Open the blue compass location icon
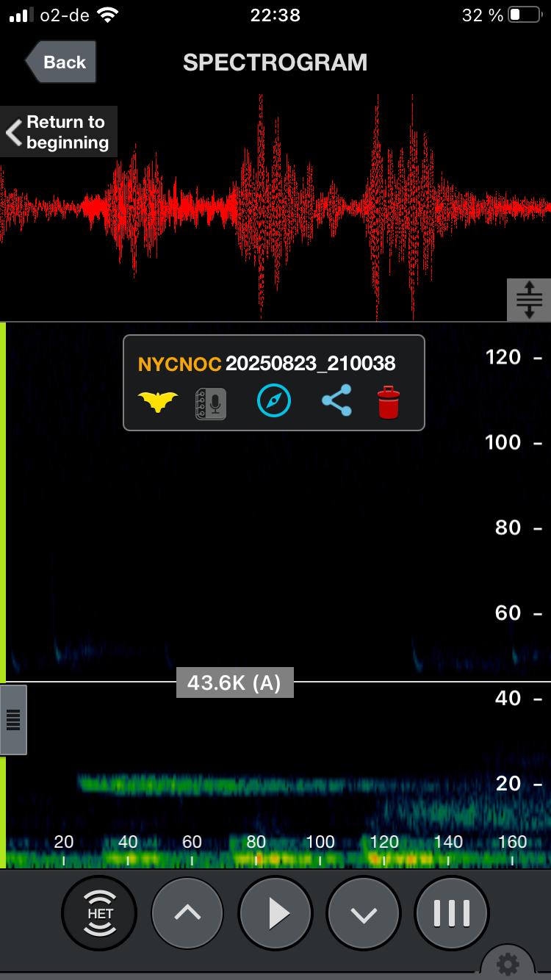 [274, 402]
